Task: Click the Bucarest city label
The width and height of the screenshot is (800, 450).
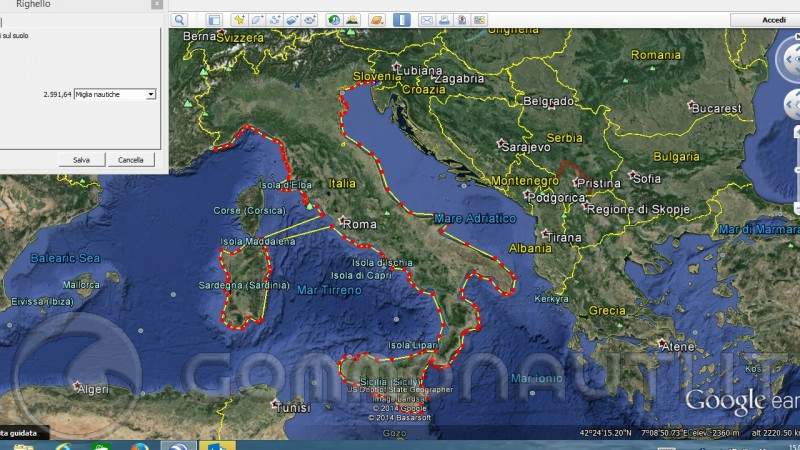Action: pyautogui.click(x=716, y=109)
